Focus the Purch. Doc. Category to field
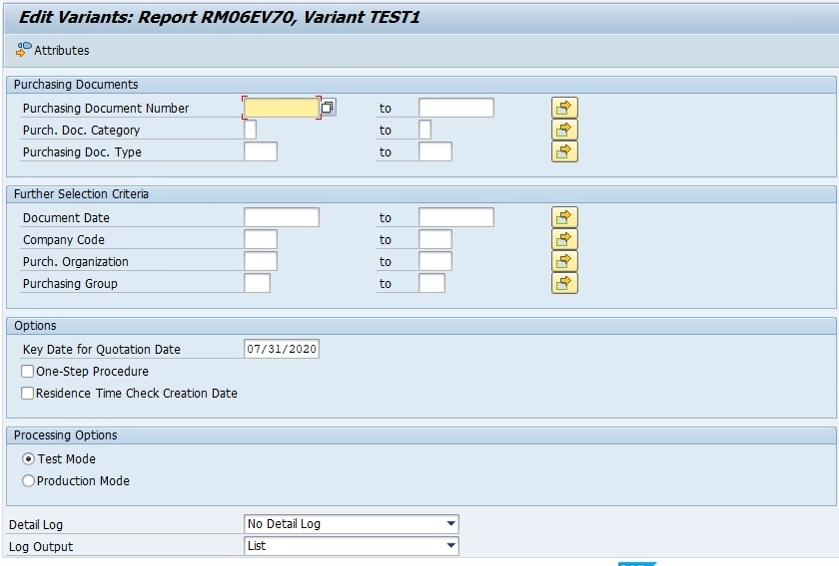The height and width of the screenshot is (566, 839). [425, 130]
